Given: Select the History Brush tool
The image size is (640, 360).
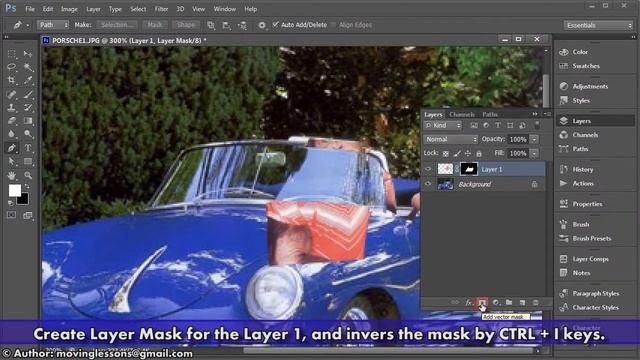Looking at the screenshot, I should click(x=28, y=108).
